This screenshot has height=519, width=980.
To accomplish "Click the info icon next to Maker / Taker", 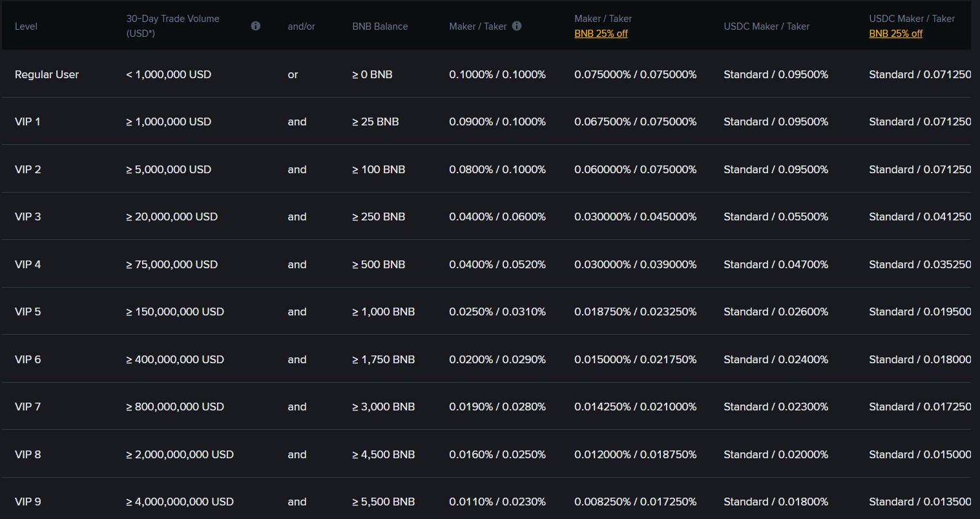I will [x=517, y=26].
